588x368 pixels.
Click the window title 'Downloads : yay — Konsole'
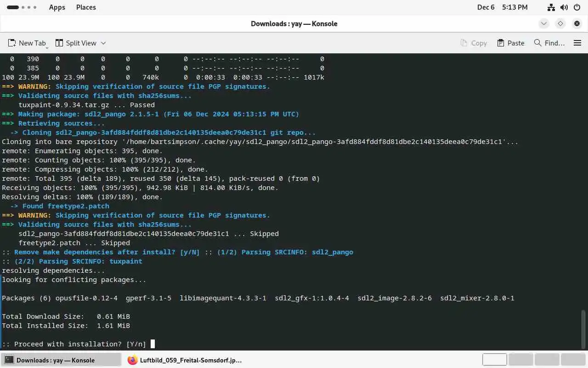(294, 23)
